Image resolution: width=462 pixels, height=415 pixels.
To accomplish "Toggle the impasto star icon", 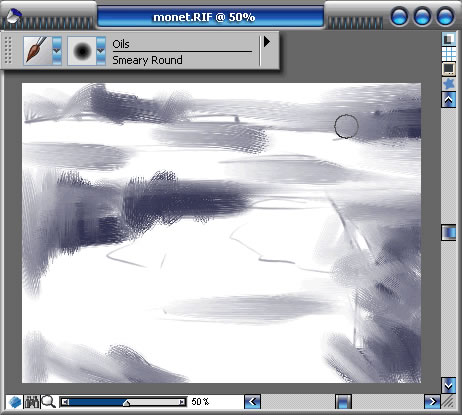I will [x=449, y=84].
